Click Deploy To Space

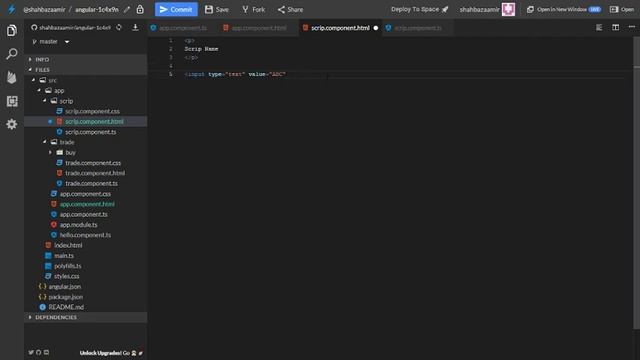coord(420,9)
